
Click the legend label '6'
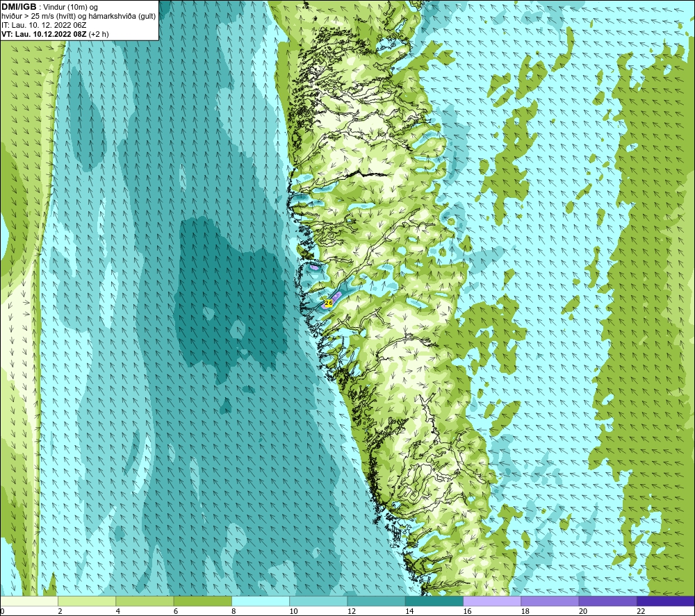pyautogui.click(x=176, y=611)
